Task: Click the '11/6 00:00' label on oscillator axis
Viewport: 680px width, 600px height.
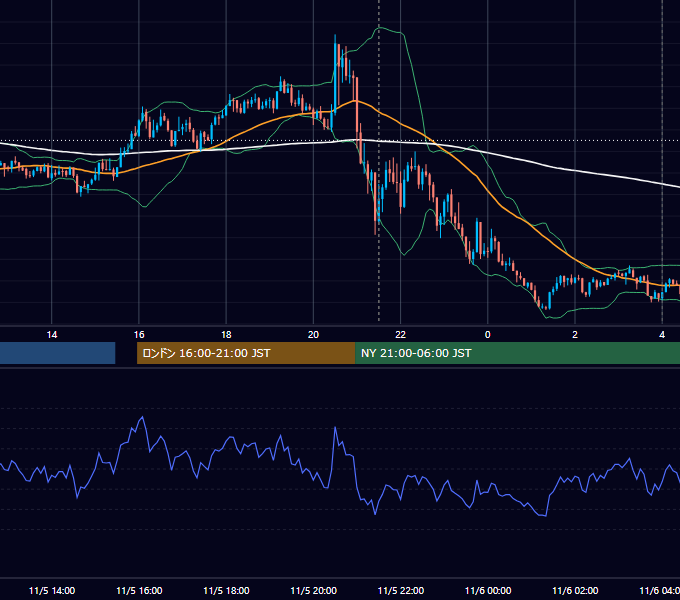Action: pyautogui.click(x=488, y=591)
